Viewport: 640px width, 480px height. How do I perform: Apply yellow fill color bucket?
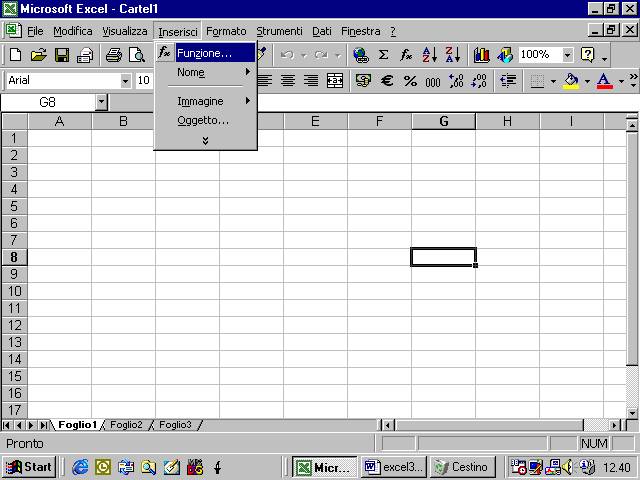(571, 81)
